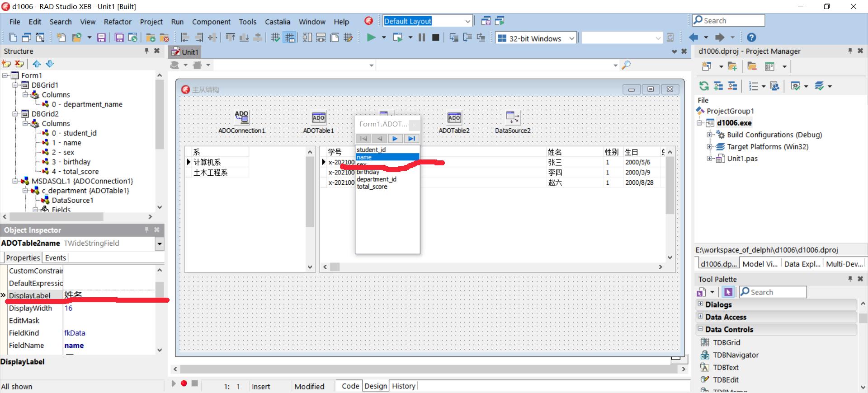Open the 32-bit Windows platform dropdown
Screen dimensions: 868x393
tap(572, 38)
